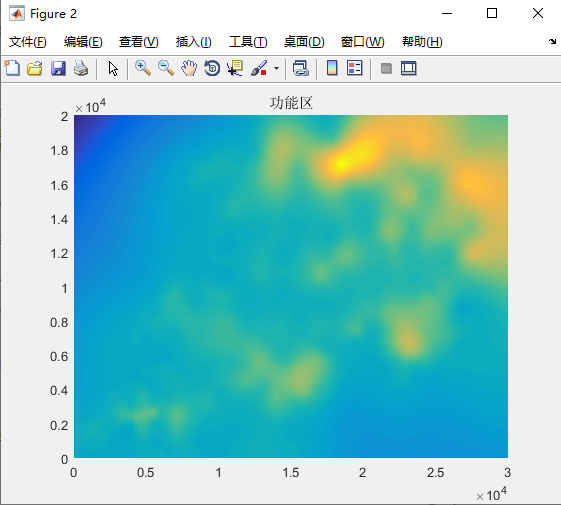561x505 pixels.
Task: Activate the Zoom Out magnifier tool
Action: (166, 68)
